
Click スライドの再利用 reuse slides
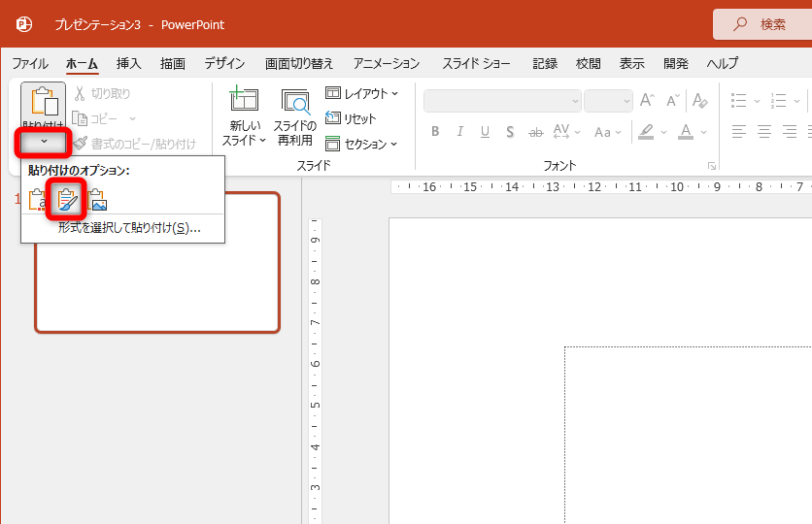click(x=294, y=115)
